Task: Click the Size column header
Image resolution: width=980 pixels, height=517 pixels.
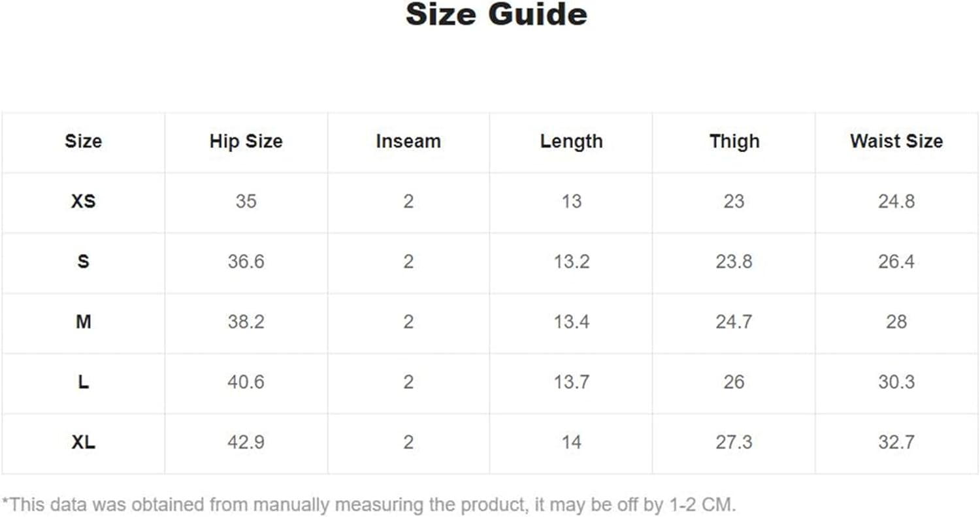Action: pos(83,142)
